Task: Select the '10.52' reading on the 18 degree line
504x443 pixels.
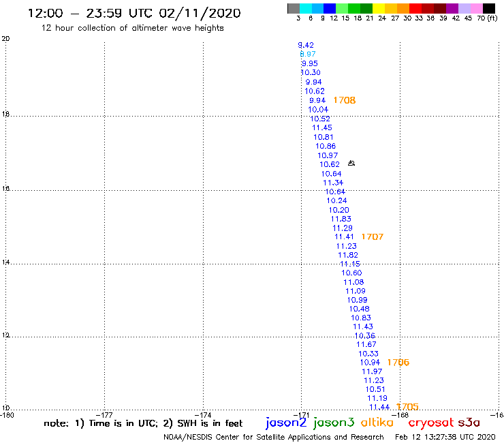Action: click(x=320, y=119)
